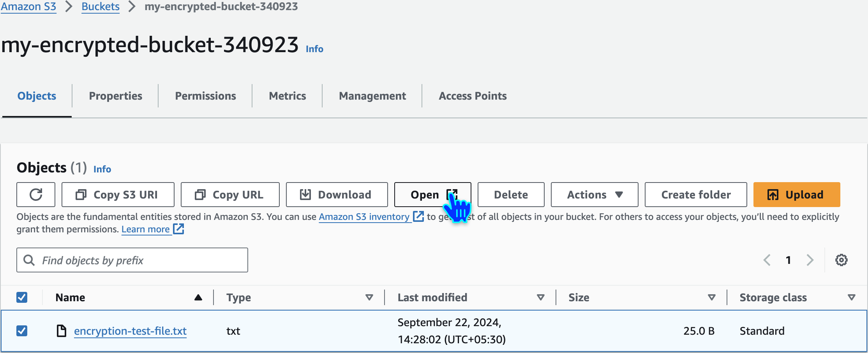The width and height of the screenshot is (868, 353).
Task: Click the Standard storage class cell
Action: tap(762, 331)
